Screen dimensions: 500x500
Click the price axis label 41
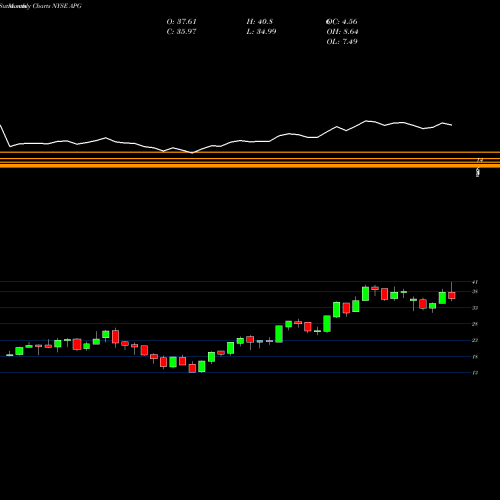[x=475, y=282]
